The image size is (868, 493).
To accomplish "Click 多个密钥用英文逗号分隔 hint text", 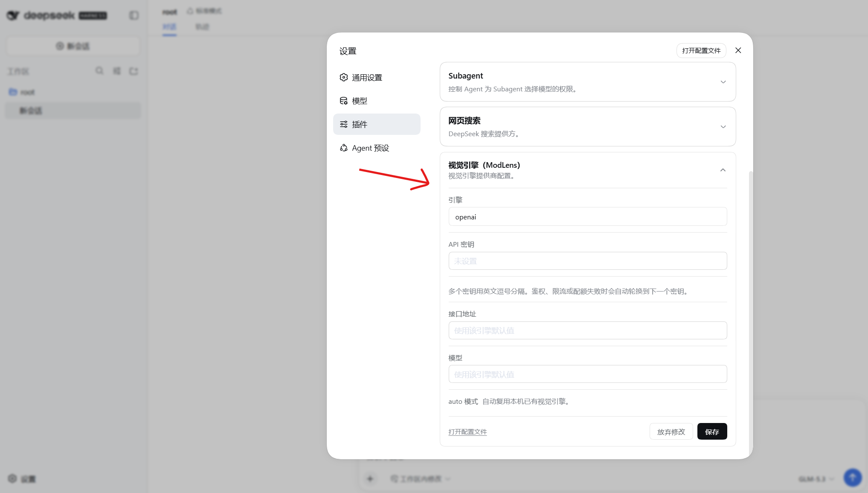I will [569, 291].
